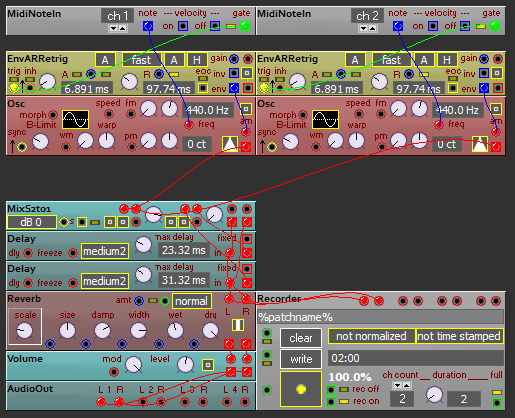The width and height of the screenshot is (515, 418).
Task: Click the ch 2 up arrow to raise the channel
Action: (x=372, y=28)
